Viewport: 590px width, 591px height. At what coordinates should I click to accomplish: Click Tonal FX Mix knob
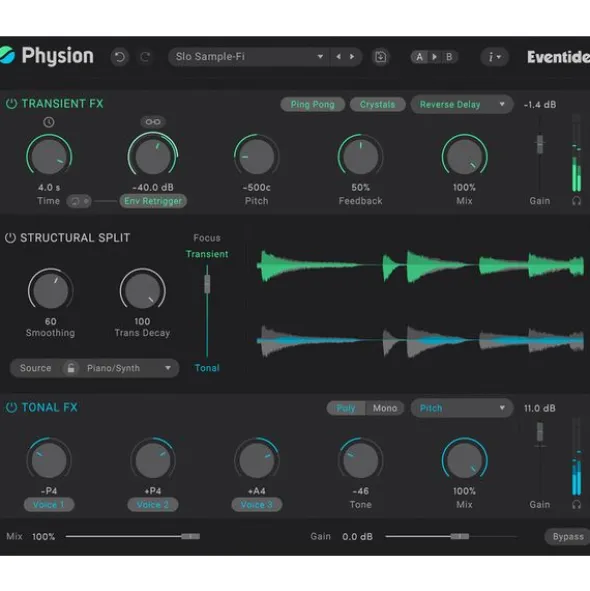(464, 460)
